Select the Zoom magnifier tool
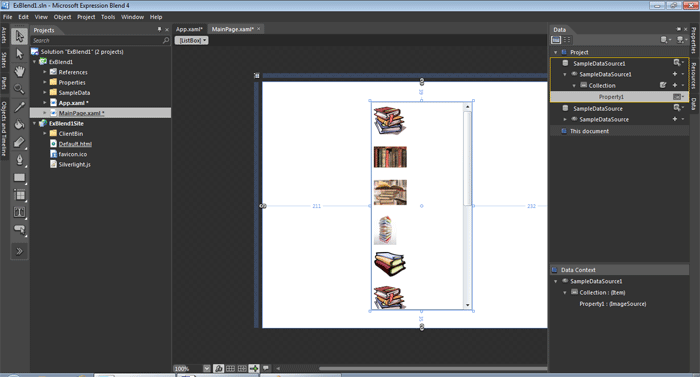This screenshot has height=377, width=700. [x=19, y=89]
